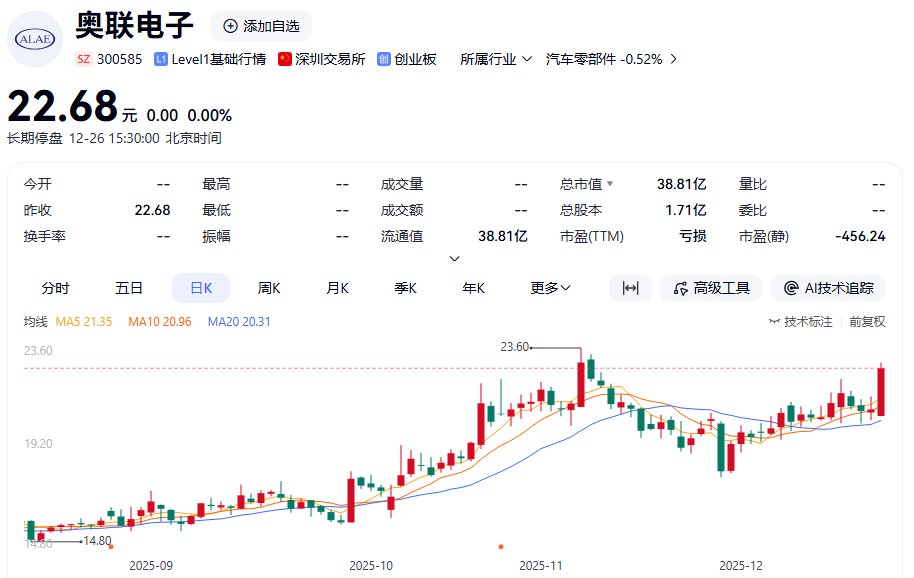Expand more quote details with the chevron

pos(455,259)
